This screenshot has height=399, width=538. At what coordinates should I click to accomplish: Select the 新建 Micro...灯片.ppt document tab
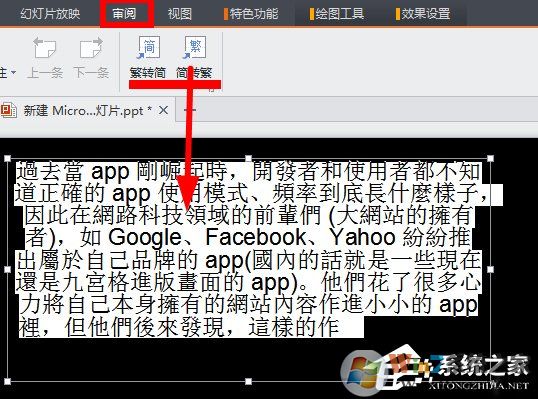(87, 110)
